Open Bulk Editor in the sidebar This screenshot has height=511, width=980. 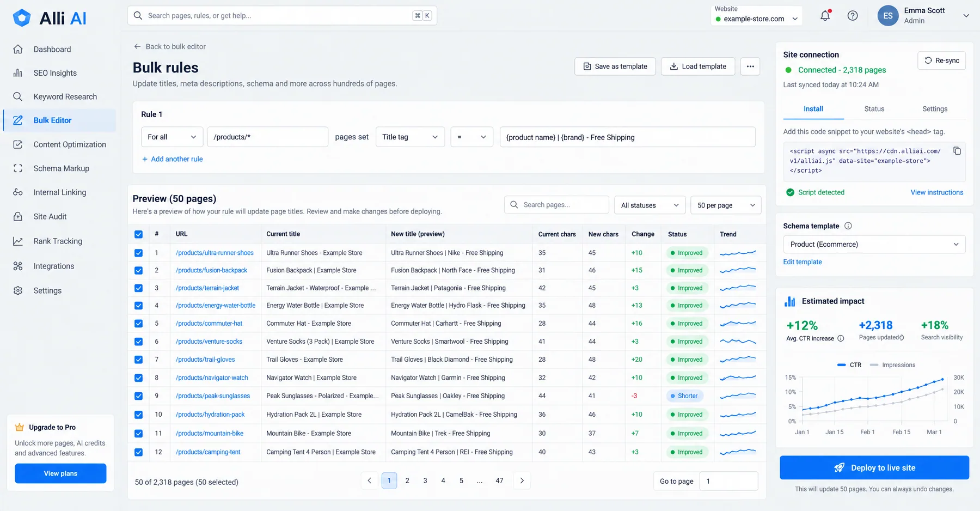(60, 120)
